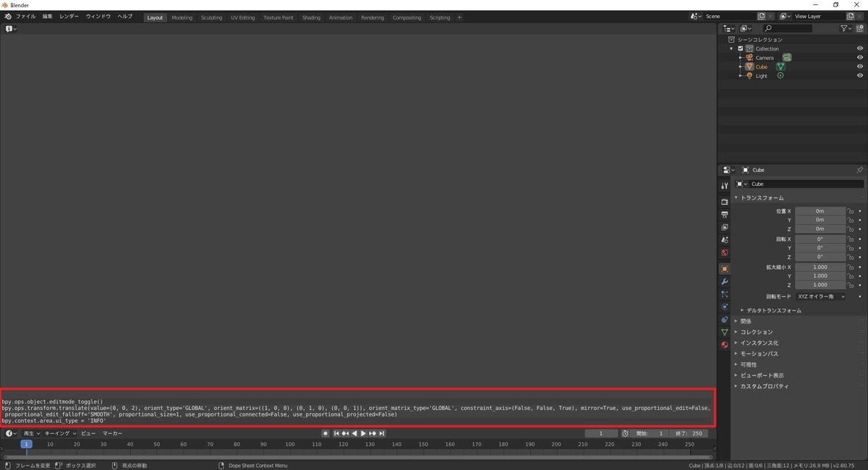868x470 pixels.
Task: Open the Tool properties tab icon
Action: [725, 186]
